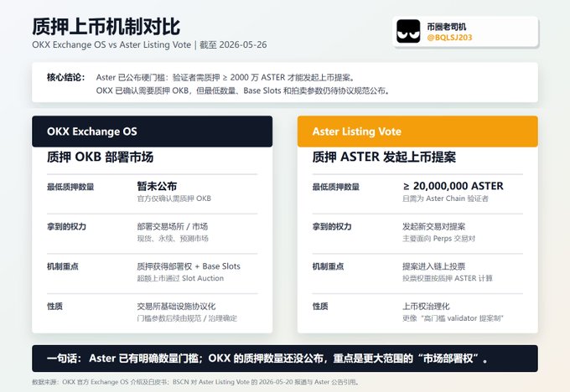The width and height of the screenshot is (570, 392).
Task: Click the heading 质押 OKB 部署市场
Action: pos(100,157)
